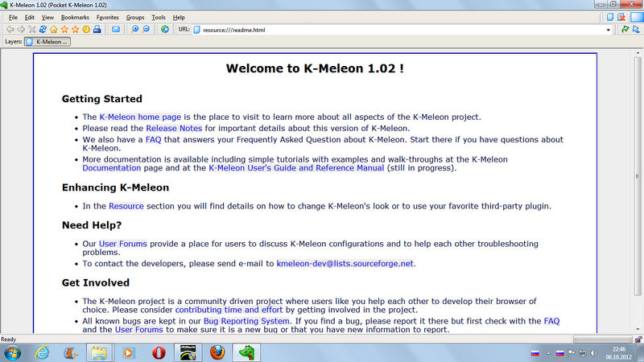Click the volume speaker tray icon
The width and height of the screenshot is (644, 362).
pos(594,353)
